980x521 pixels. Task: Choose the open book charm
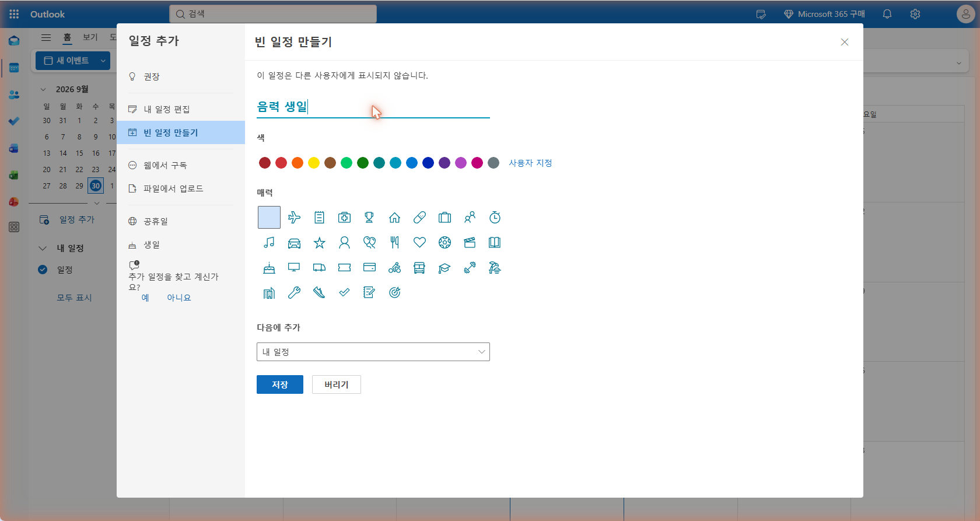(x=495, y=243)
